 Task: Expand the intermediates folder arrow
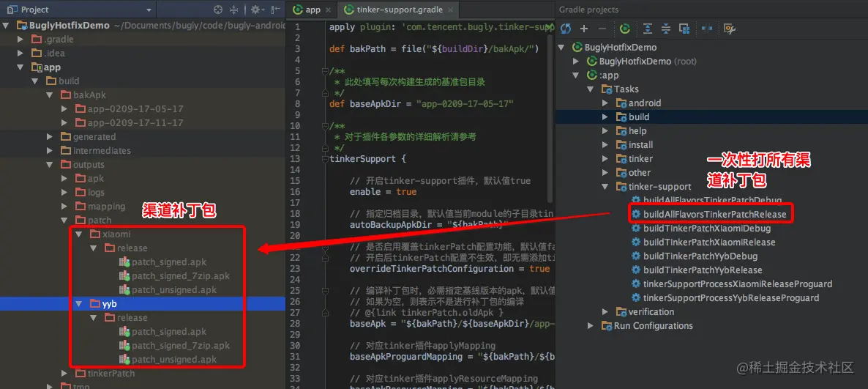[50, 151]
